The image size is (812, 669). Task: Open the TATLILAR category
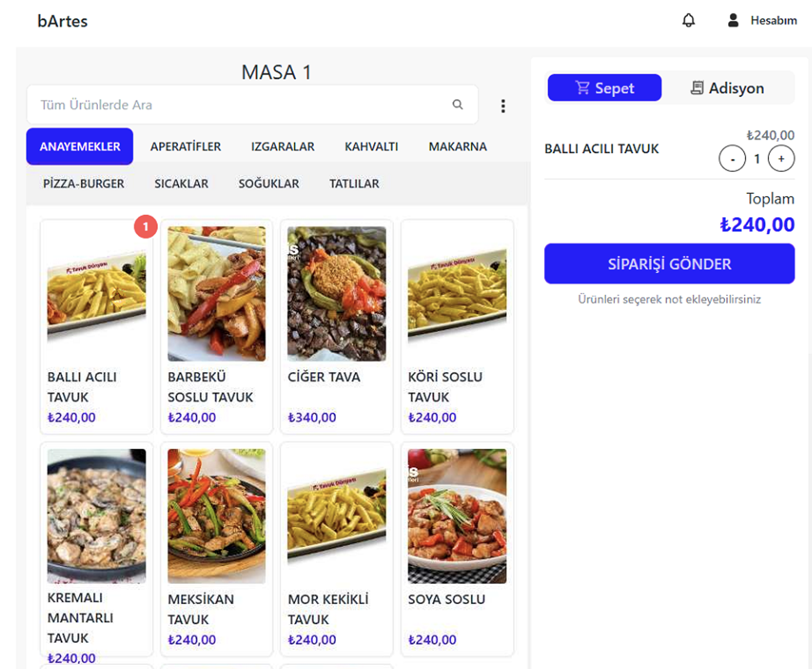point(354,184)
